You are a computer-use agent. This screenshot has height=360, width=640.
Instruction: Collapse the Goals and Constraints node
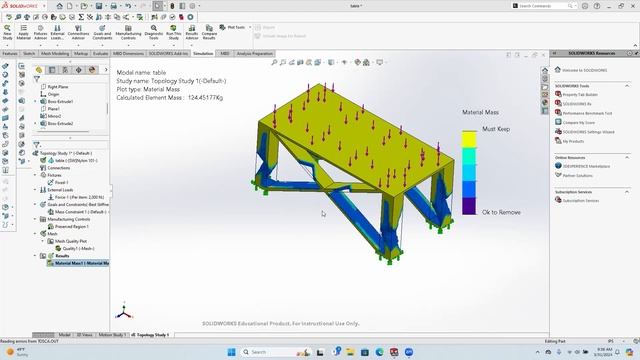coord(35,204)
